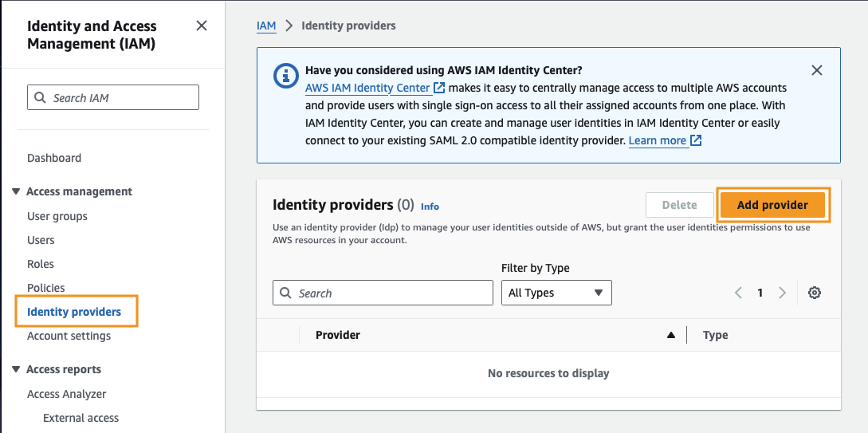Open table preferences gear icon

click(814, 293)
